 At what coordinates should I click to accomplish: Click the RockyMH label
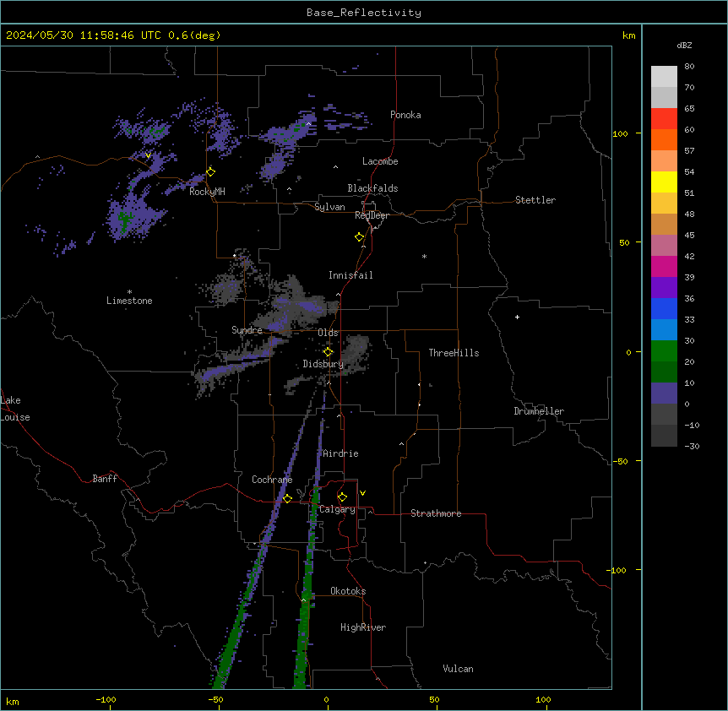coord(207,192)
